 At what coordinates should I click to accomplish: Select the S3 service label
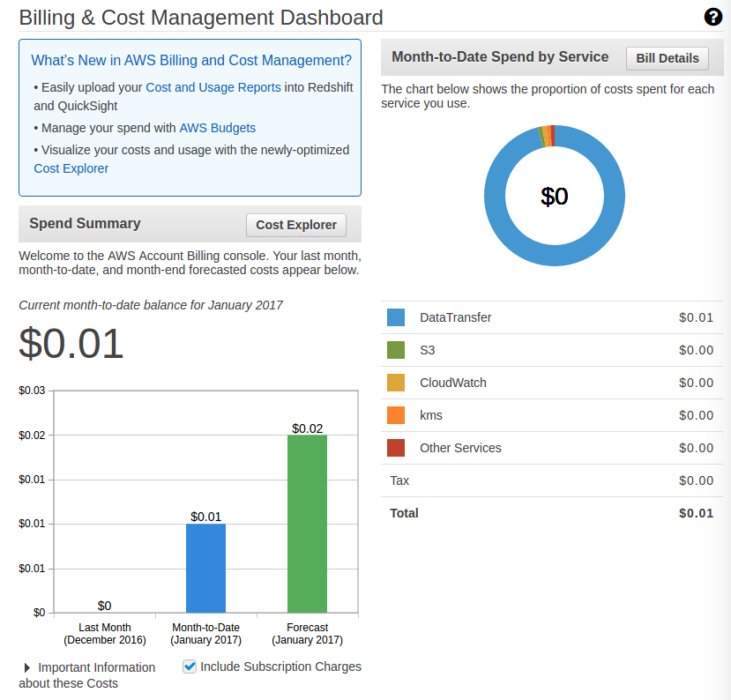click(x=427, y=350)
